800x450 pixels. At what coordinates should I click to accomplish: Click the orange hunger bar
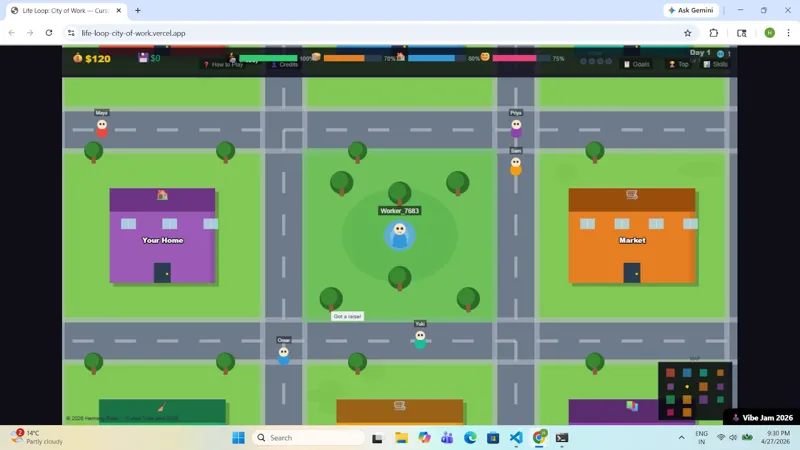352,58
